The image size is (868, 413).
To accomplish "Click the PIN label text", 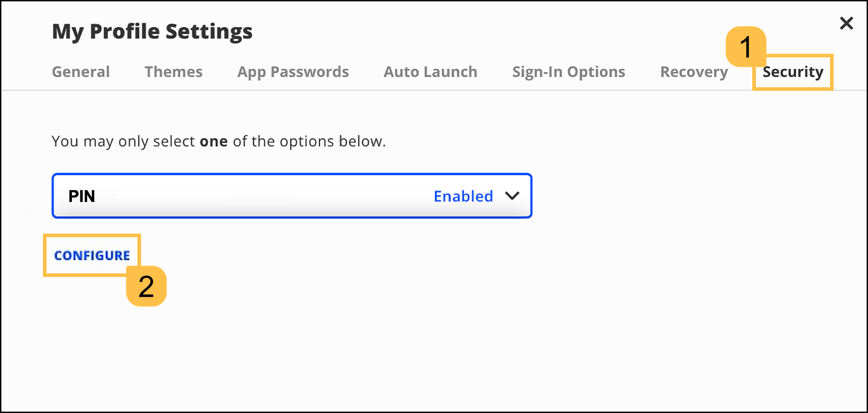I will pos(82,196).
